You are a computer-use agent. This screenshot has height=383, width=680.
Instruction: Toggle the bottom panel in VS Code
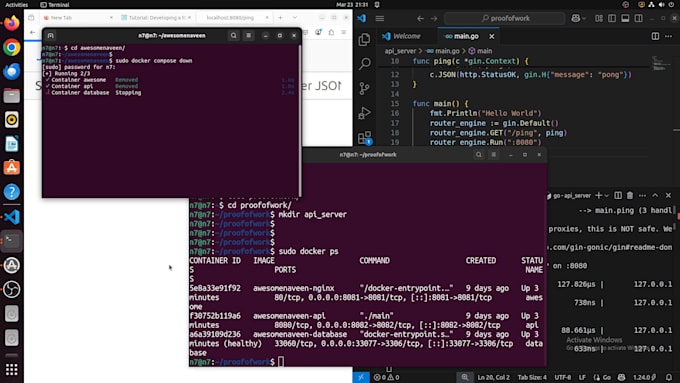[x=625, y=18]
